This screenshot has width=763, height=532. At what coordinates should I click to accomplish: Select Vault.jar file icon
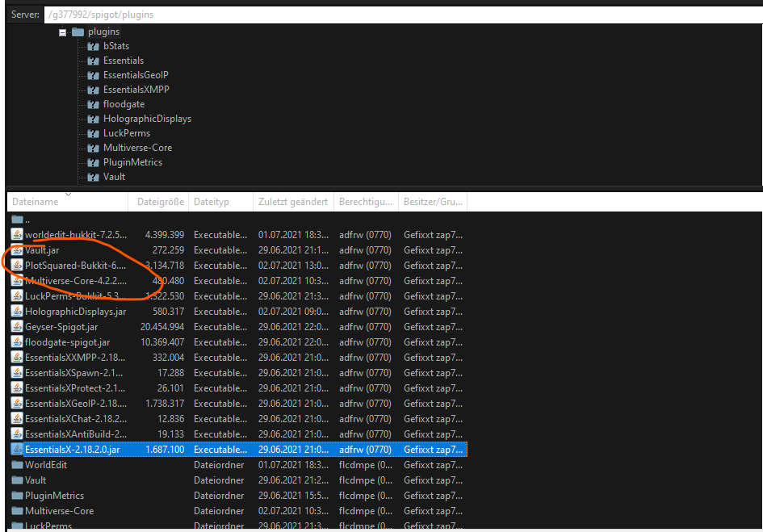pos(17,250)
